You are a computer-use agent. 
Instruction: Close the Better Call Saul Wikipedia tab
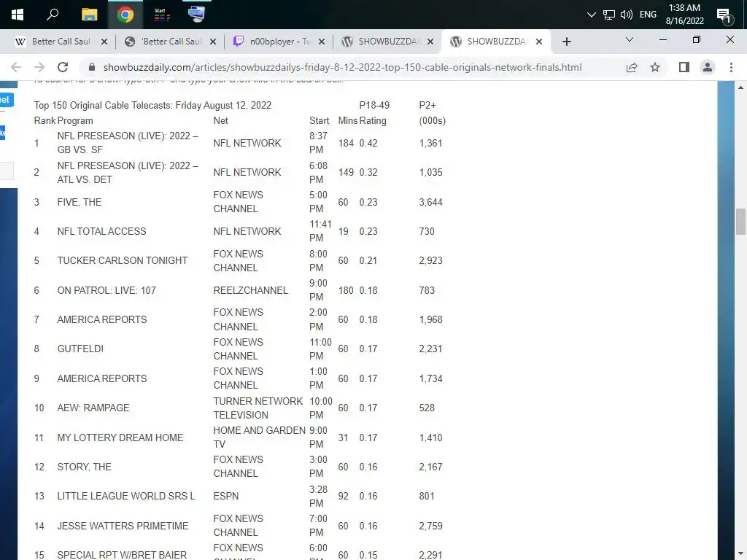point(104,42)
